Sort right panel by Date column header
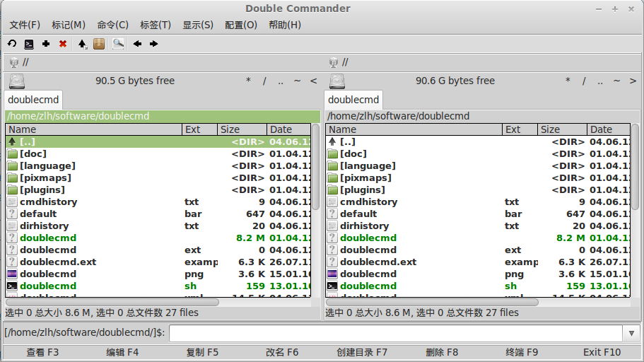Screen dimensions: 644x362 [x=608, y=129]
